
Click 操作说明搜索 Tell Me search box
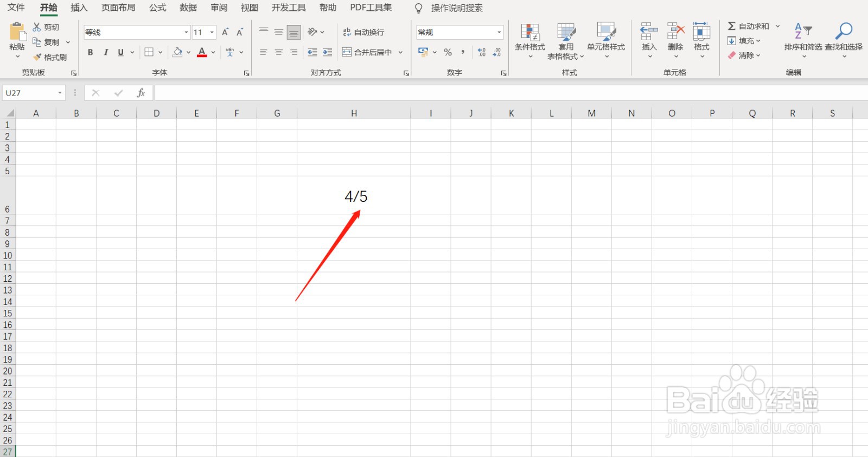click(457, 8)
